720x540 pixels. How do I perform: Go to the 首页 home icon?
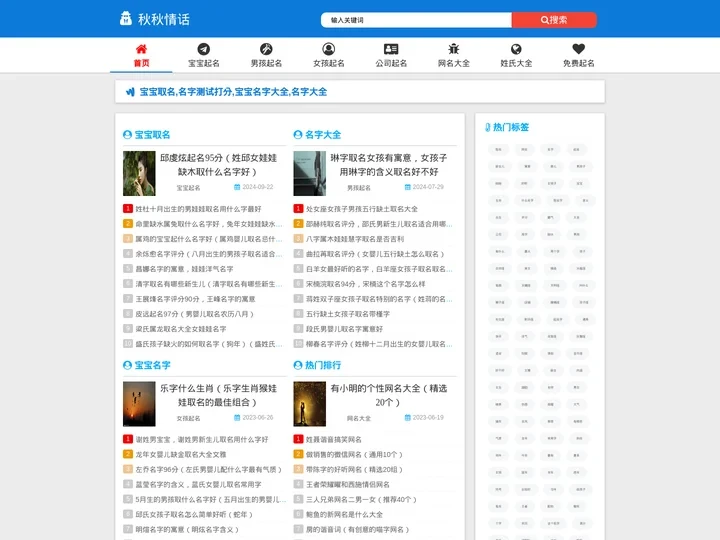141,49
